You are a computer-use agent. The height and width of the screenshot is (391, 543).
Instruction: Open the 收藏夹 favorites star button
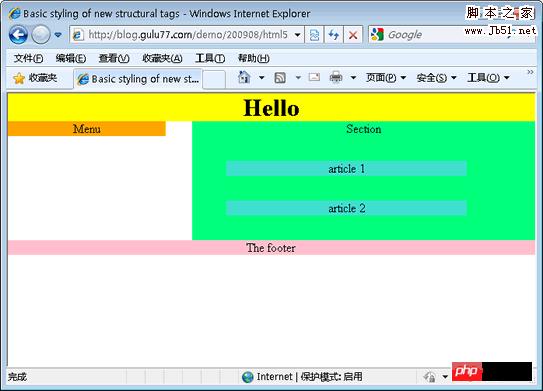[x=35, y=78]
